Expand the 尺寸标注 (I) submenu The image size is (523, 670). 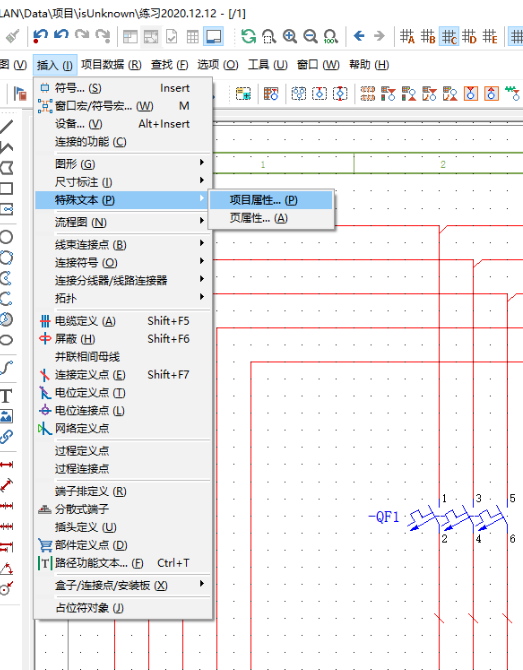pyautogui.click(x=123, y=182)
